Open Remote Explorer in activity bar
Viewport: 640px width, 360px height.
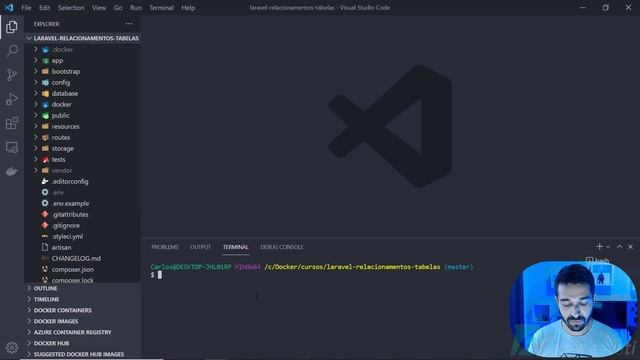tap(12, 147)
